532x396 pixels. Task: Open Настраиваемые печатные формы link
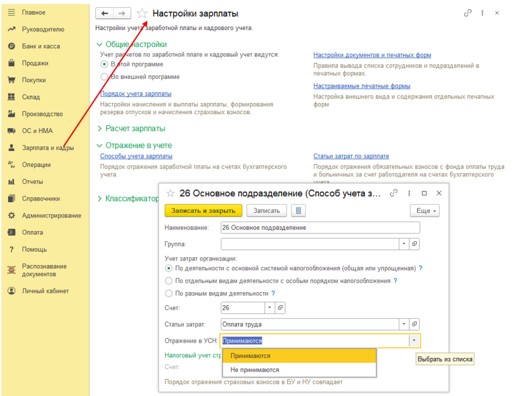362,86
